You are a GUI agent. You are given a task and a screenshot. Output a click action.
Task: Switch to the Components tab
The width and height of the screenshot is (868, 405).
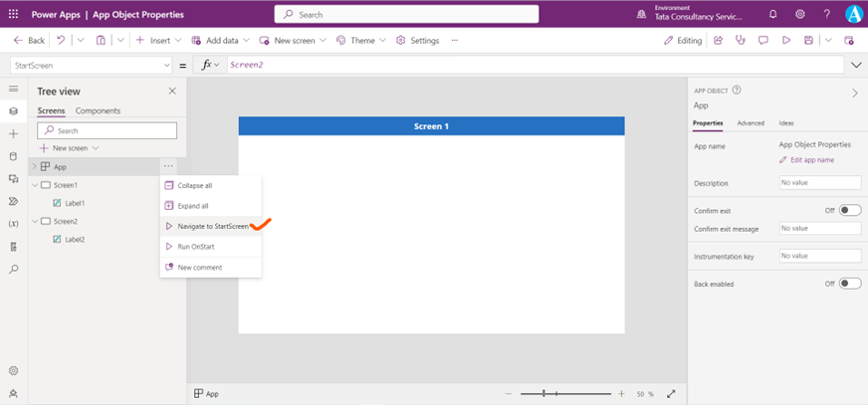(x=98, y=110)
